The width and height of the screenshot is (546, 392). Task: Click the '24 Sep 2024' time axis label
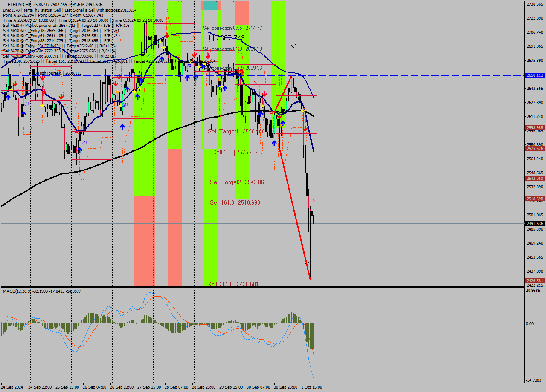pyautogui.click(x=13, y=387)
